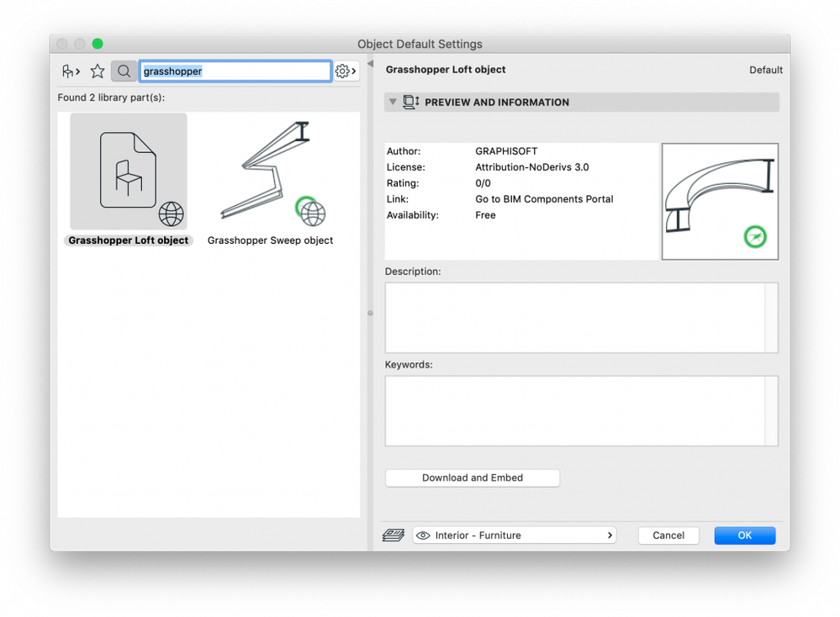Viewport: 840px width, 617px height.
Task: Click the green zoom window button
Action: (98, 44)
